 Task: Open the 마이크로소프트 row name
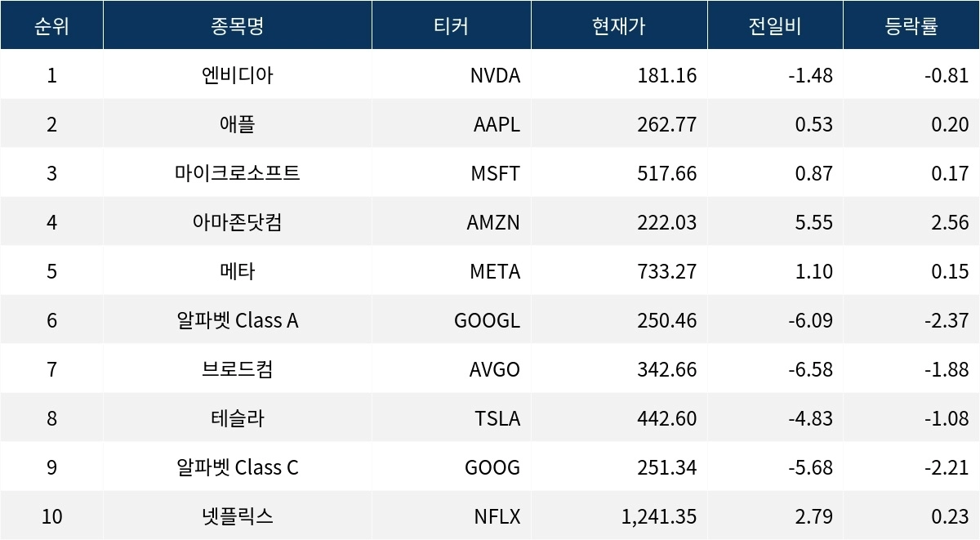point(237,173)
